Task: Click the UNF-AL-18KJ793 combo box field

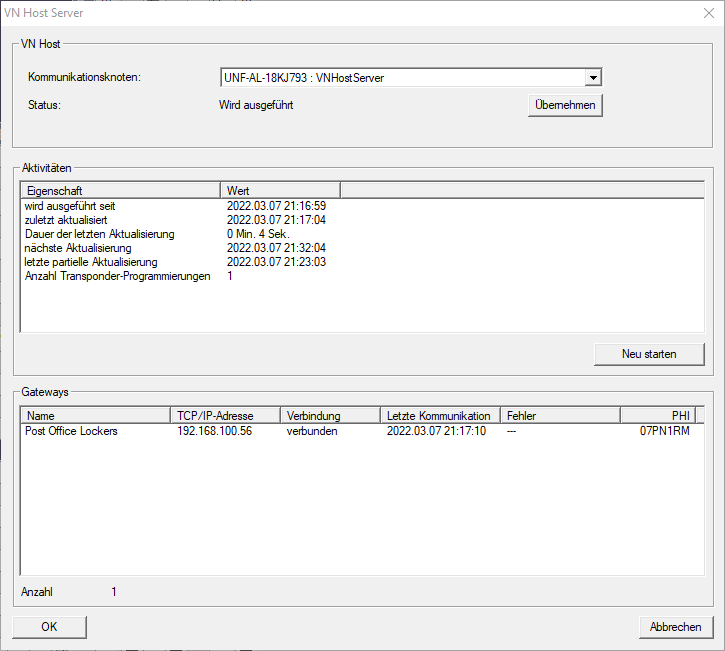Action: tap(400, 78)
